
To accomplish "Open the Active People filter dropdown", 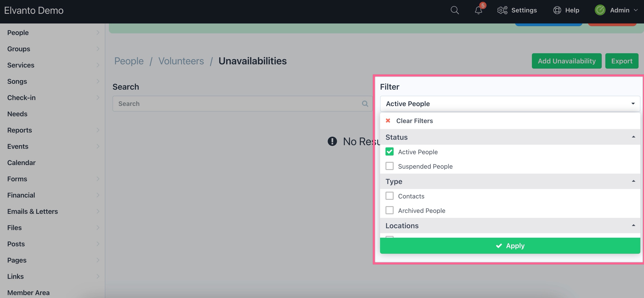I will (x=510, y=104).
